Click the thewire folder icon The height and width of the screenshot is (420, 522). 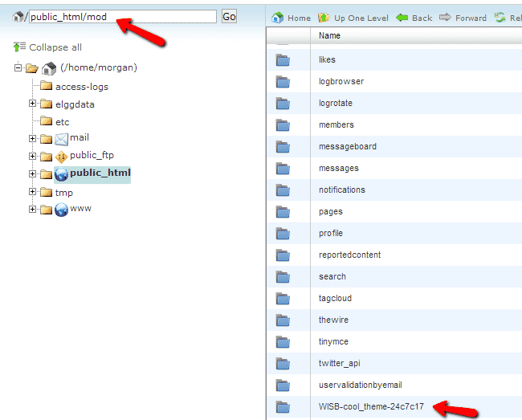pyautogui.click(x=283, y=320)
